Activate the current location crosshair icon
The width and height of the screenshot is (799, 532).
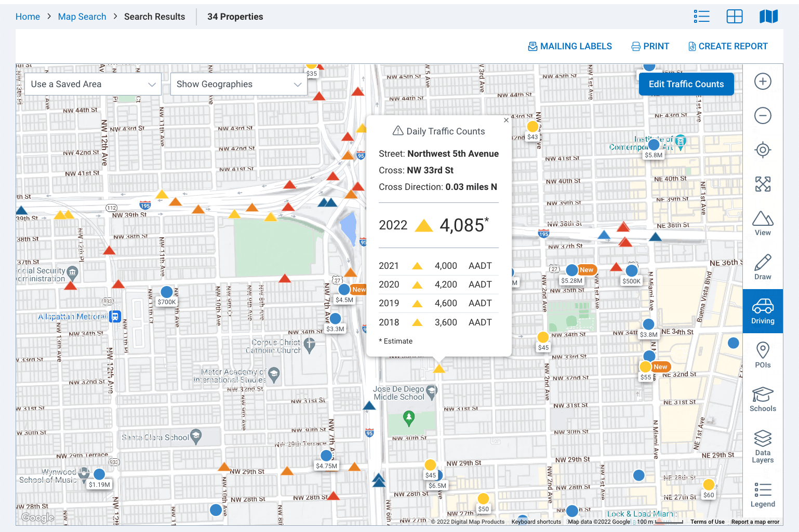tap(762, 149)
